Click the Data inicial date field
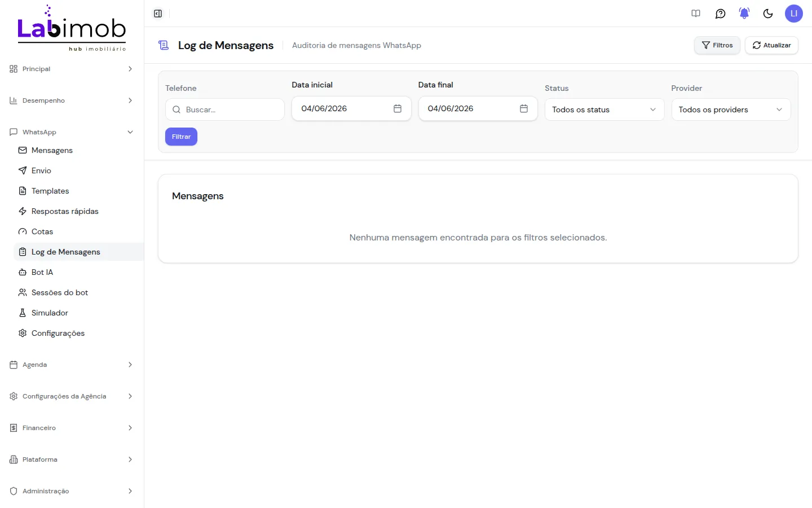 pos(351,108)
